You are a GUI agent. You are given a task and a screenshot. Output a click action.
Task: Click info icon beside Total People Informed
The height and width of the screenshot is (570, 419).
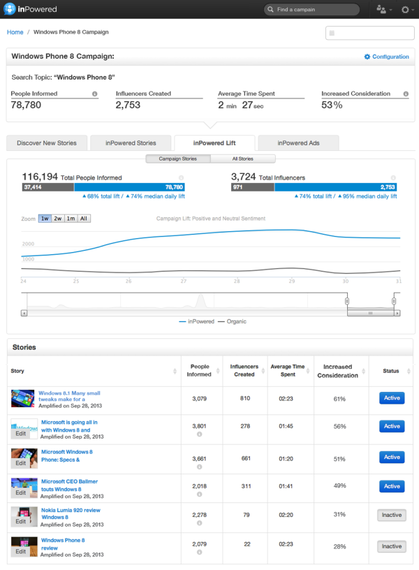point(181,178)
